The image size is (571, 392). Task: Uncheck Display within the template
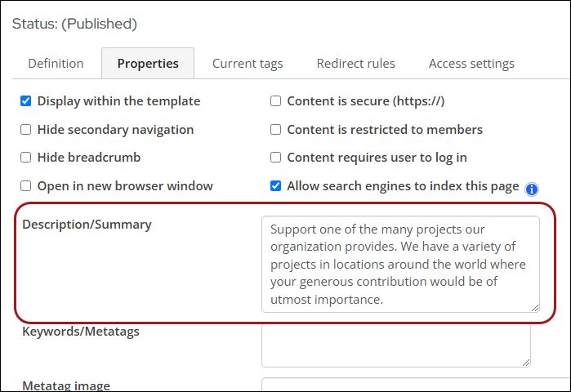coord(25,100)
